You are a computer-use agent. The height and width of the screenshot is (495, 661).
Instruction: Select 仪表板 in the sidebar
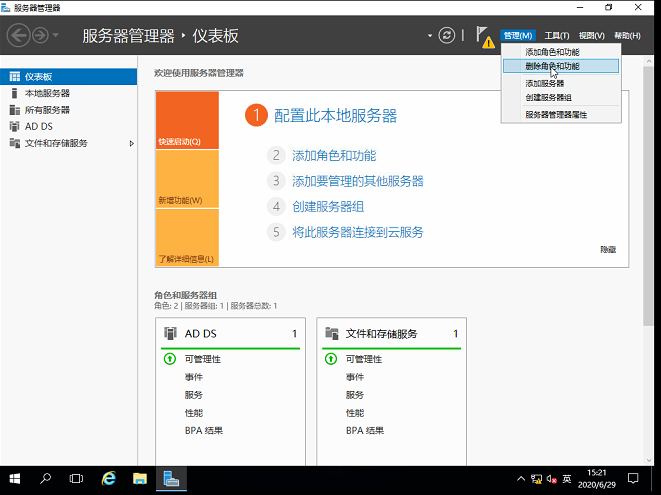tap(68, 77)
